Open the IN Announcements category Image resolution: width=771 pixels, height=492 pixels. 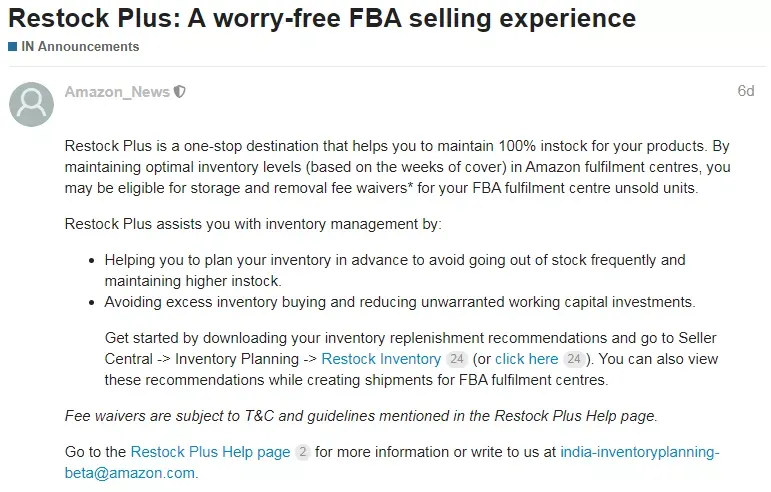80,47
